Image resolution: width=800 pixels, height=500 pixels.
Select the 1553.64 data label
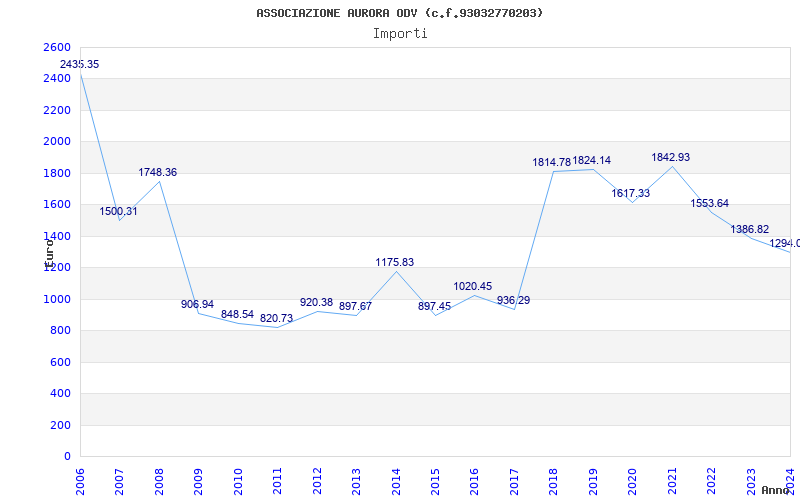tap(709, 203)
